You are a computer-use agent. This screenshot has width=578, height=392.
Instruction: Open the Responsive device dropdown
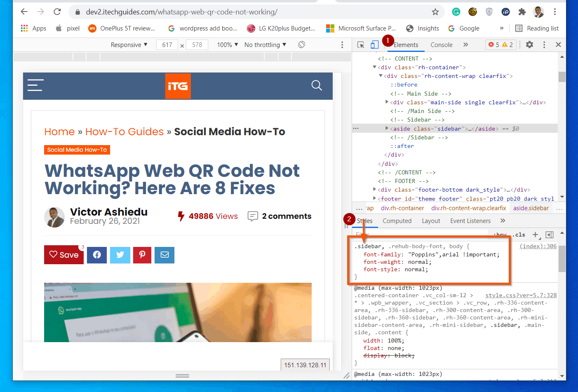pyautogui.click(x=129, y=45)
